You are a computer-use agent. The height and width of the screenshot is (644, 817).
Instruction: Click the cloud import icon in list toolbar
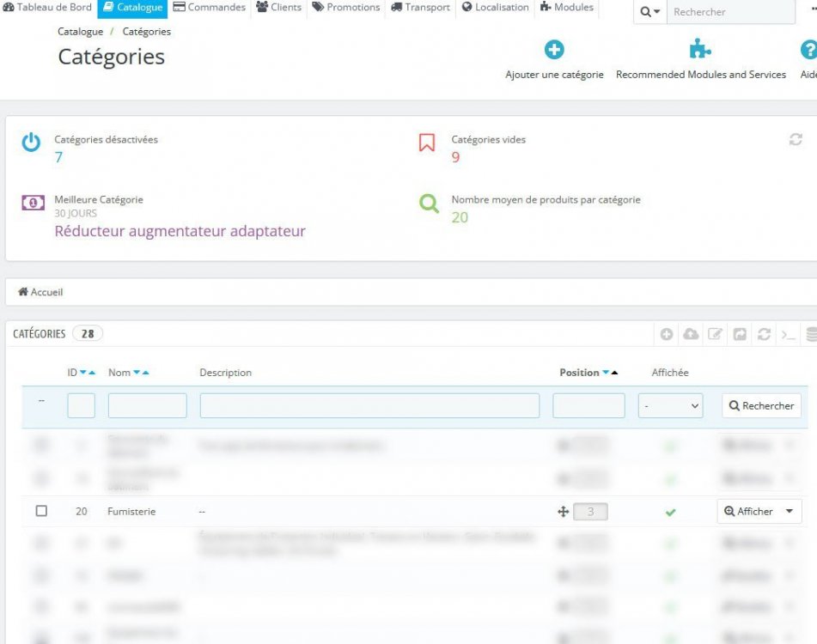(x=691, y=334)
